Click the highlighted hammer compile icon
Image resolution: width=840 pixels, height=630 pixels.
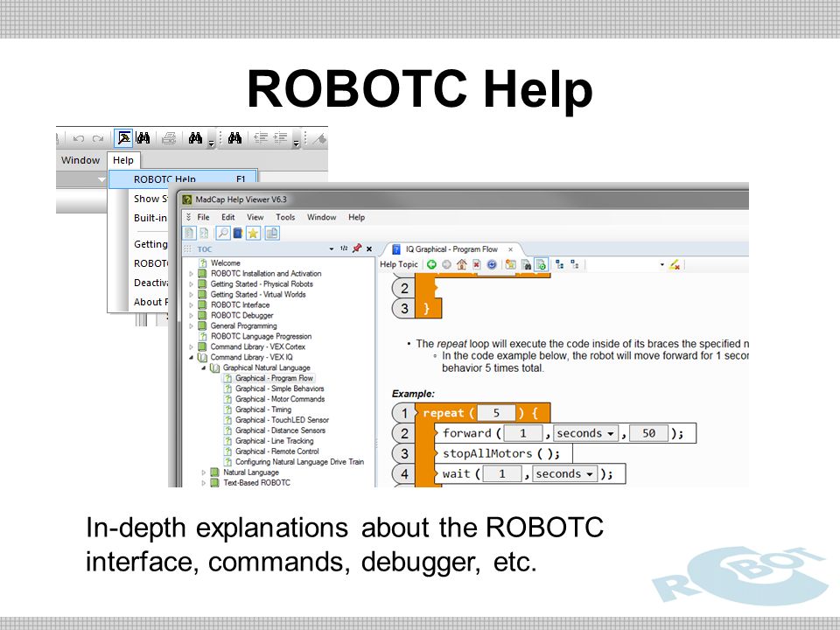[123, 138]
